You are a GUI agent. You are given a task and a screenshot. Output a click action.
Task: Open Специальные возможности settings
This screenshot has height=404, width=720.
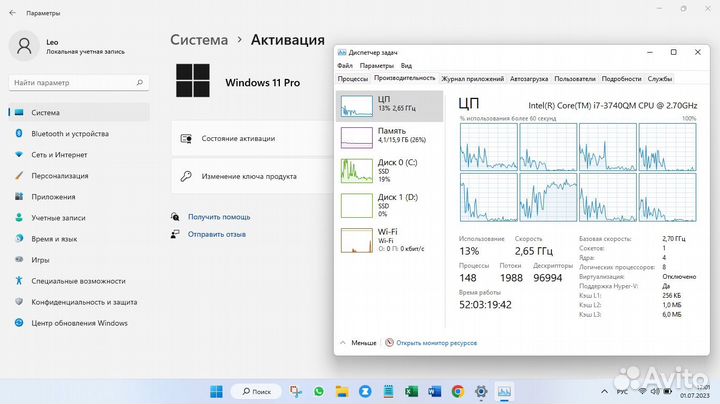79,281
